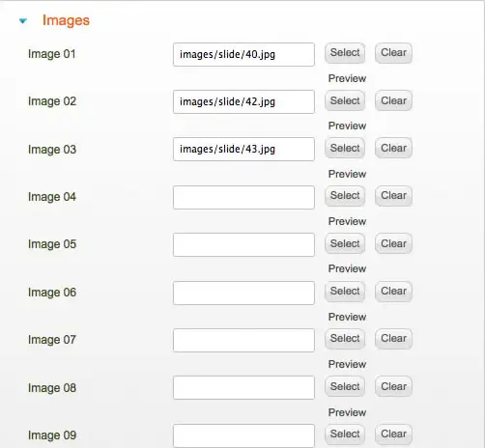Open Preview link under Image 01
485x448 pixels.
coord(347,78)
